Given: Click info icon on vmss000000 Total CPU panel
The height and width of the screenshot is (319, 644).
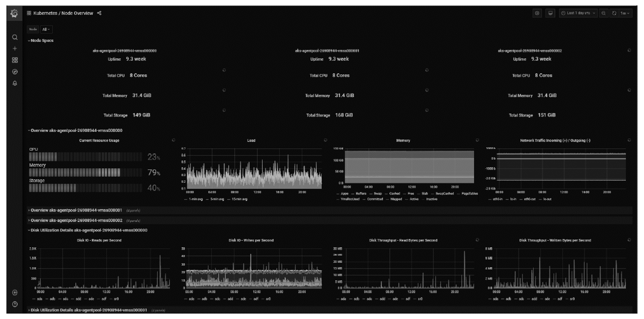Looking at the screenshot, I should 224,70.
